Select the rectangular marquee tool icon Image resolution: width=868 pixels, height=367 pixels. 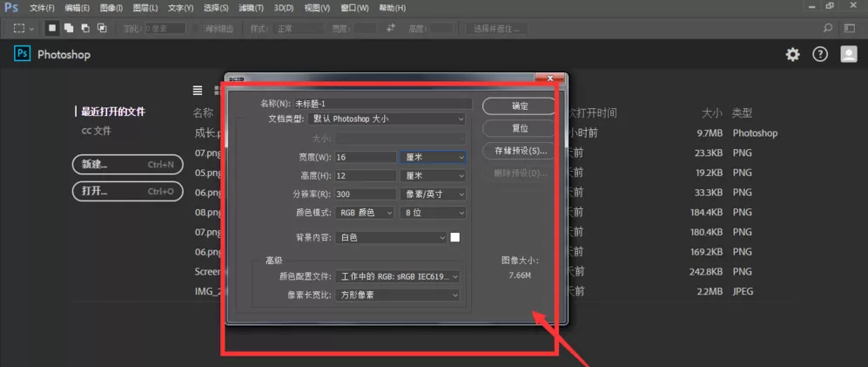click(x=19, y=28)
